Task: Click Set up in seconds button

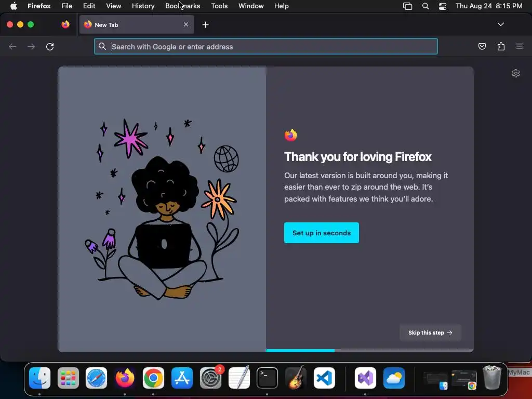Action: point(321,233)
